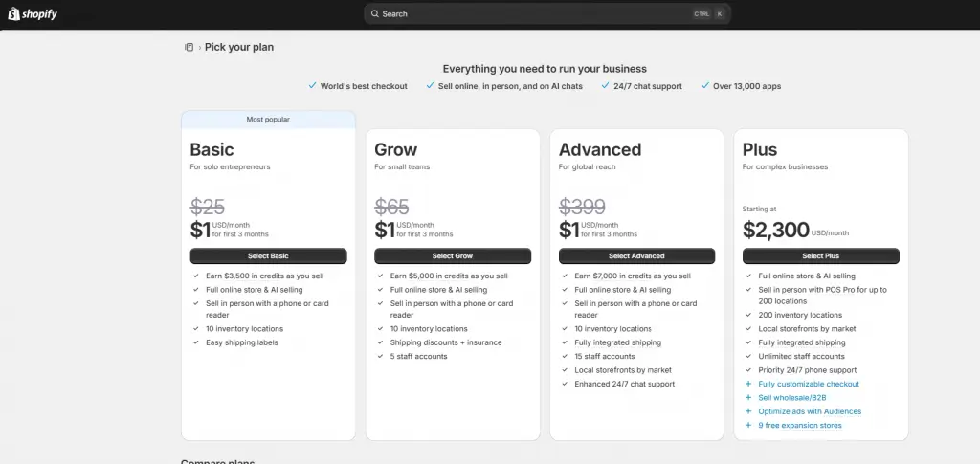Click plus icon beside Fully customizable checkout
Screen dimensions: 980x464
(x=748, y=384)
